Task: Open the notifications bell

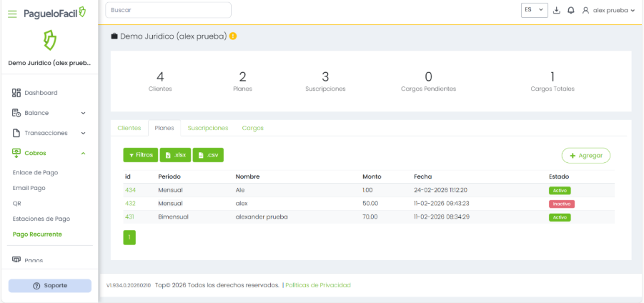Action: 571,11
